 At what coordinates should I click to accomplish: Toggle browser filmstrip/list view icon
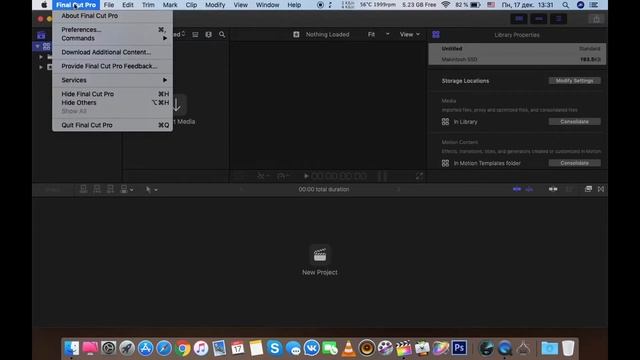pyautogui.click(x=195, y=35)
